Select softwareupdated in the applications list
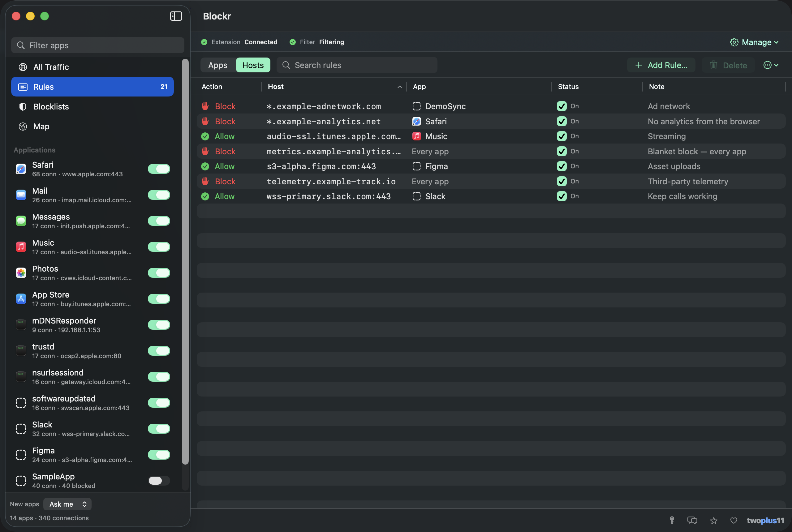 pos(92,403)
